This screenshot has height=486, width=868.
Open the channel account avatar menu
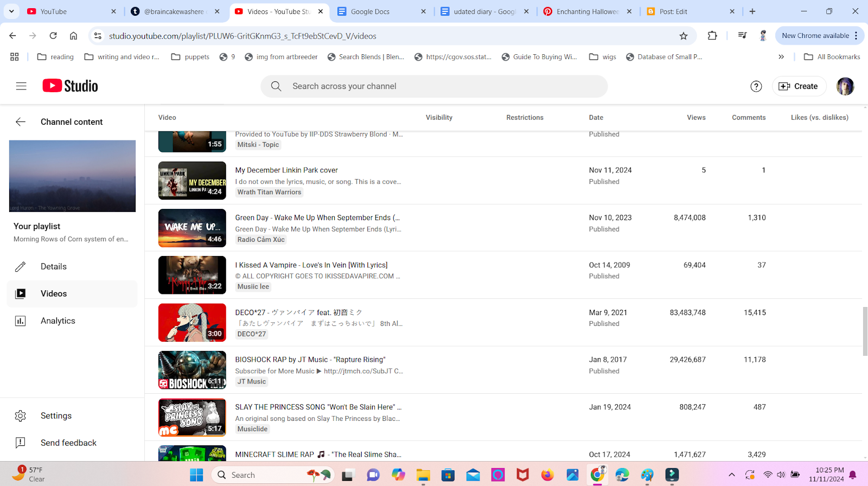845,86
